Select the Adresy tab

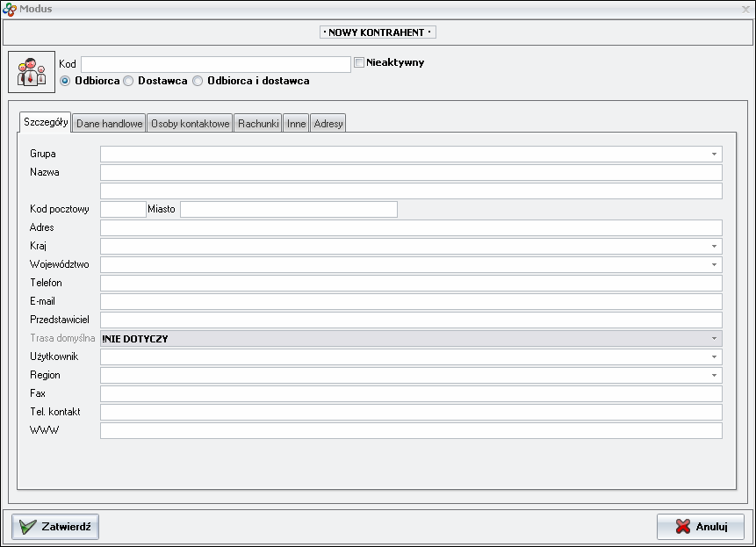[327, 124]
